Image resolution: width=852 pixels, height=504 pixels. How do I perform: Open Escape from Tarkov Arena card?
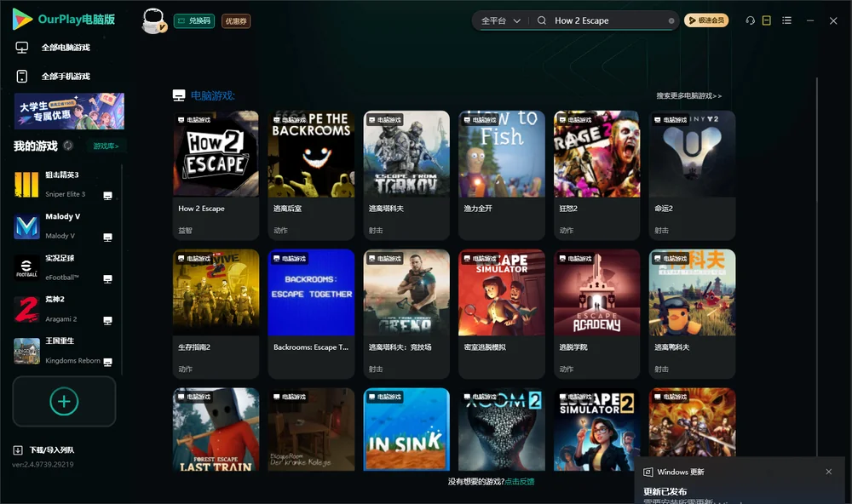[406, 314]
